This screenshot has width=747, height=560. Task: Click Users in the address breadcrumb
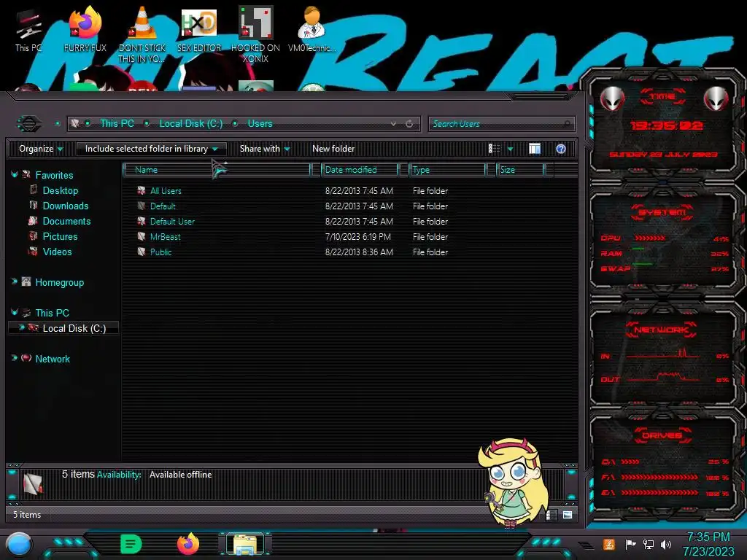coord(260,124)
